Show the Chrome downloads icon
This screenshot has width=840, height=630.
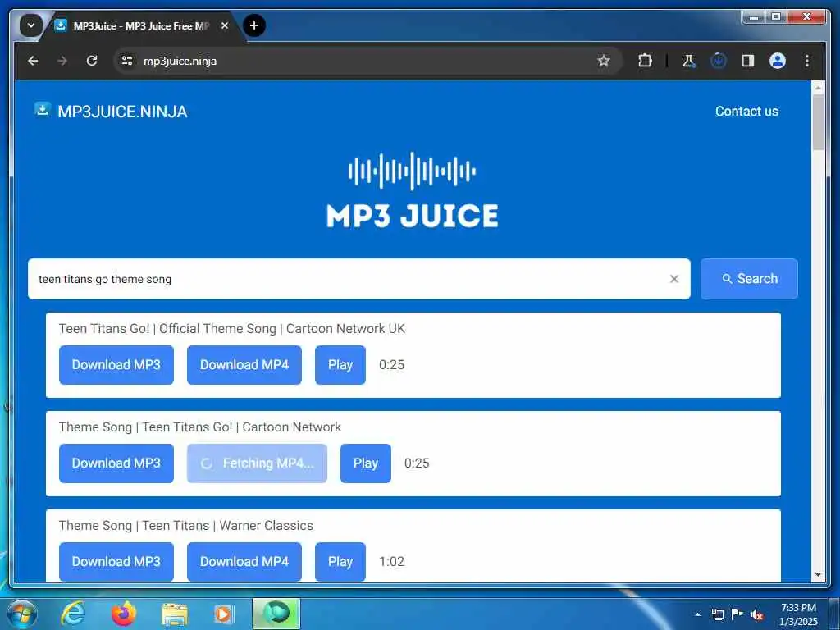719,61
